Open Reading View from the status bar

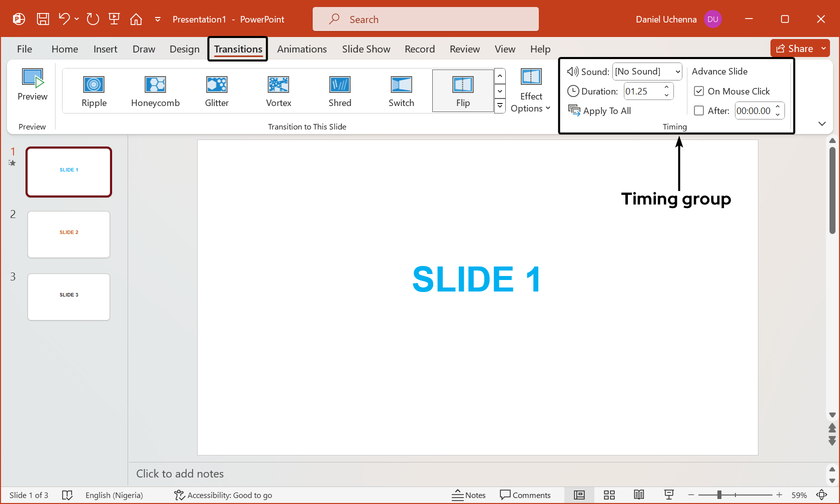point(639,495)
